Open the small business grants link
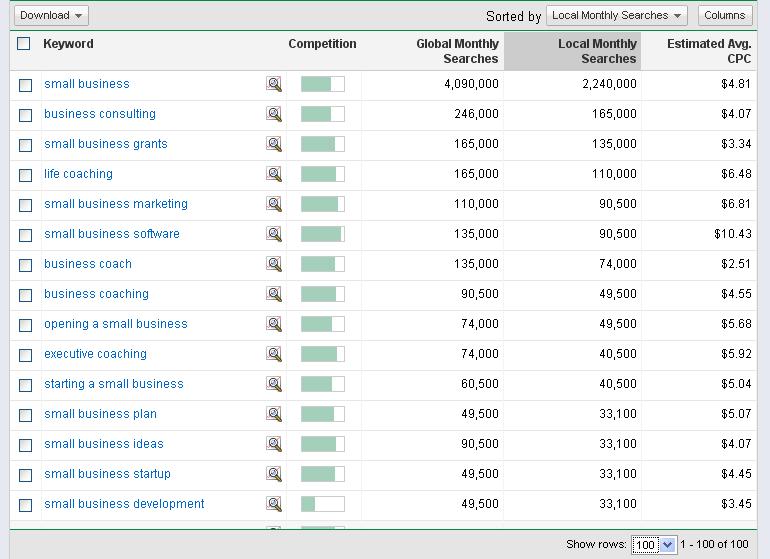The width and height of the screenshot is (770, 559). pyautogui.click(x=106, y=144)
